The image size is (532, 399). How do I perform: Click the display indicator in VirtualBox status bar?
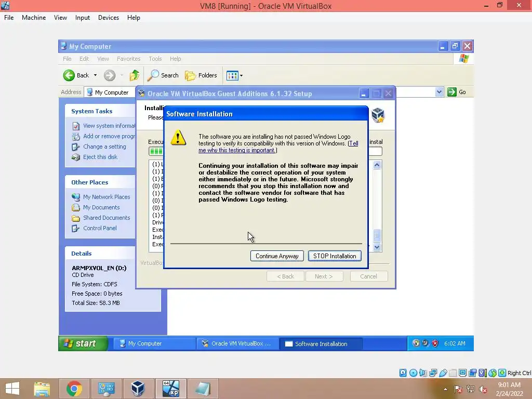(x=462, y=373)
